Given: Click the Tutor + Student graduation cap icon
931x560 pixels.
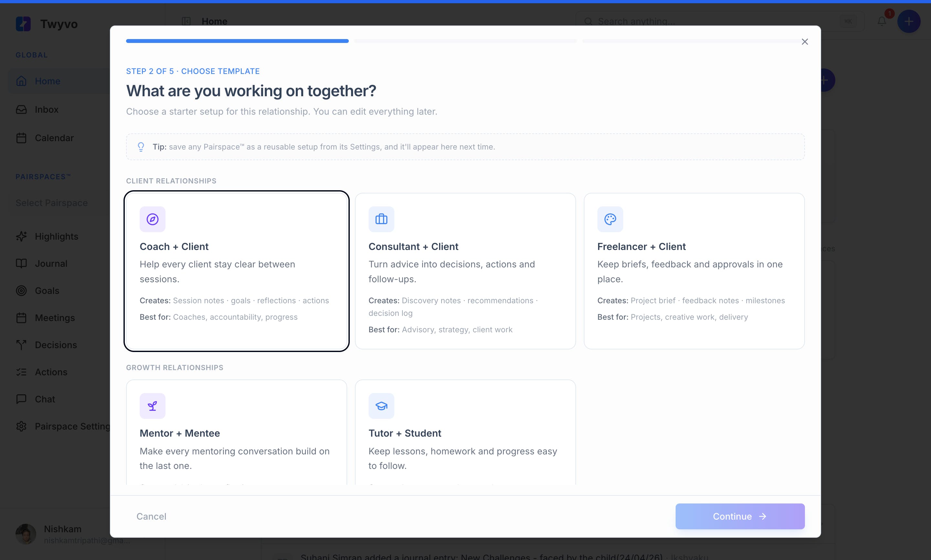Looking at the screenshot, I should click(381, 406).
